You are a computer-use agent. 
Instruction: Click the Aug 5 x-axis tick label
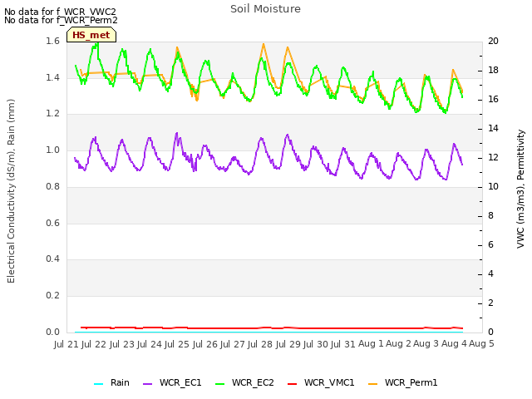[x=481, y=344]
